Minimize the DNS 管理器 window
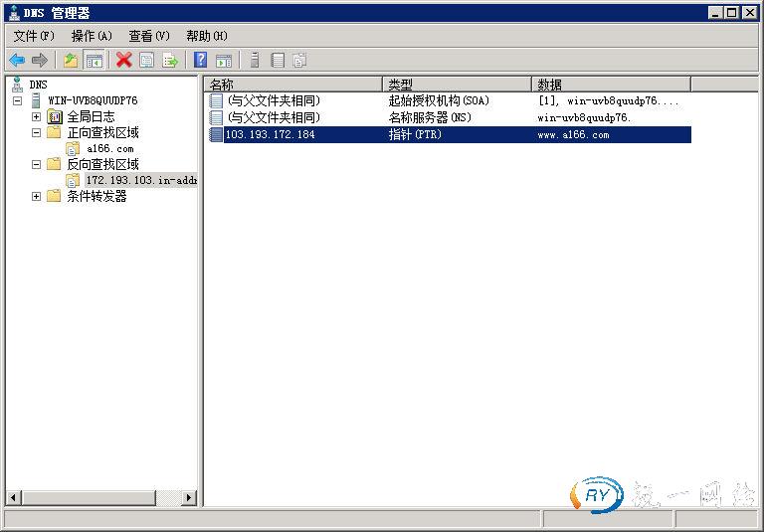Viewport: 764px width, 532px height. 715,13
